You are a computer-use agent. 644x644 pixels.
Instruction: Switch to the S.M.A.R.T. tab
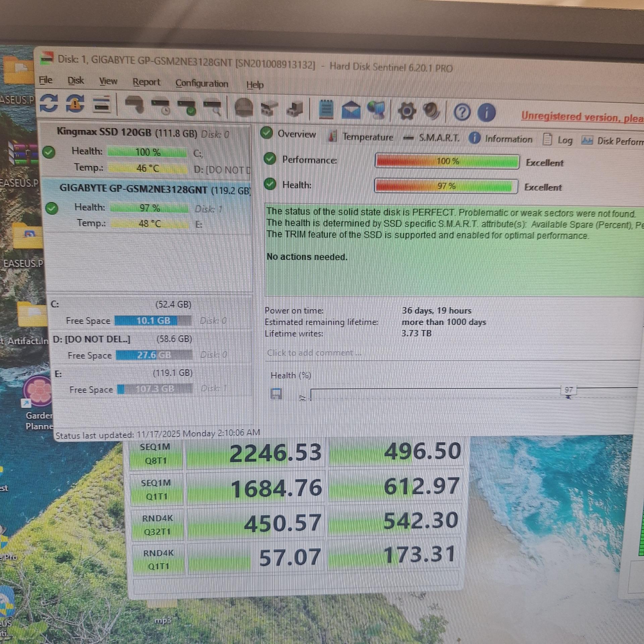(438, 138)
